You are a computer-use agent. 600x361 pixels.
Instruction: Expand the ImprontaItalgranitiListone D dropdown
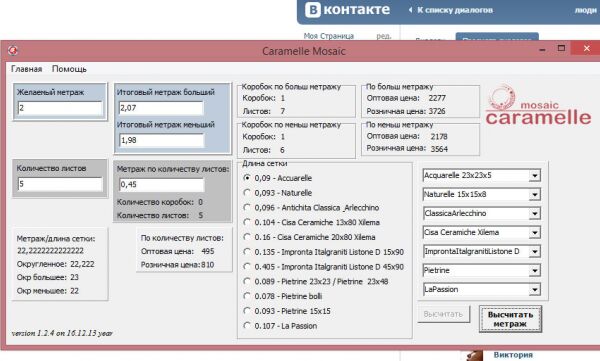(x=535, y=252)
